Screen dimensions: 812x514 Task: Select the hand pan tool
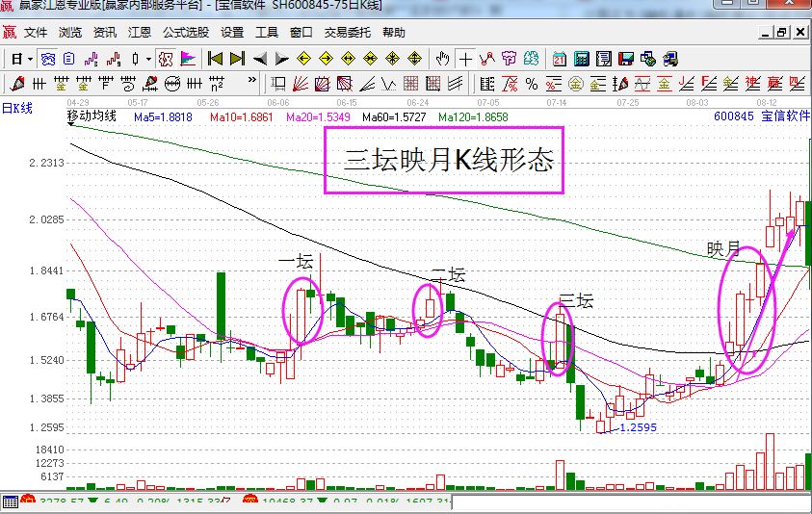pos(443,59)
